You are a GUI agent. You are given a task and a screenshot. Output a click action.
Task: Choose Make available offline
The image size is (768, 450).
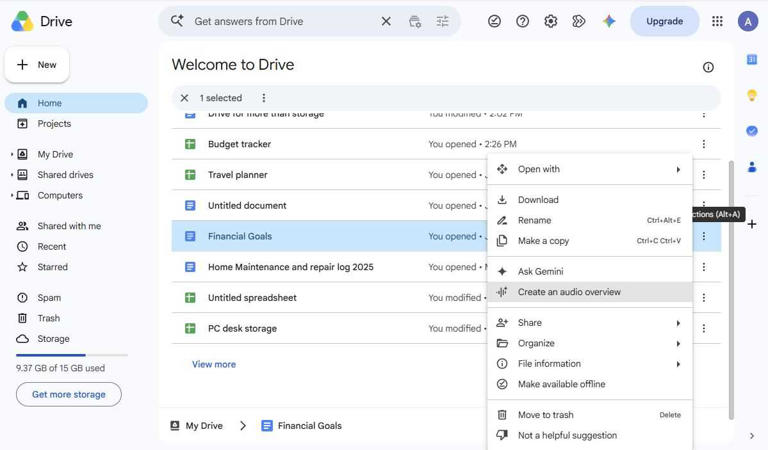(590, 384)
